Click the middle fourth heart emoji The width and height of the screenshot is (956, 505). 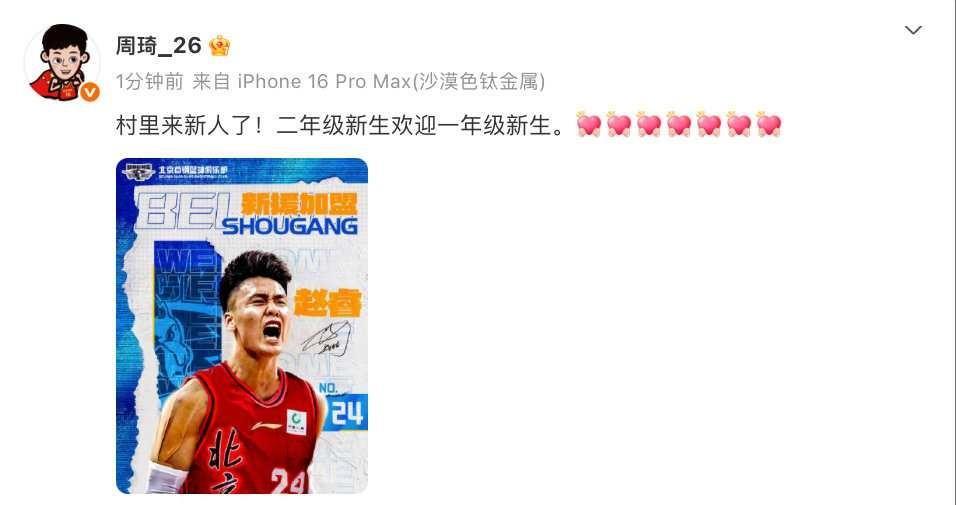tap(679, 125)
